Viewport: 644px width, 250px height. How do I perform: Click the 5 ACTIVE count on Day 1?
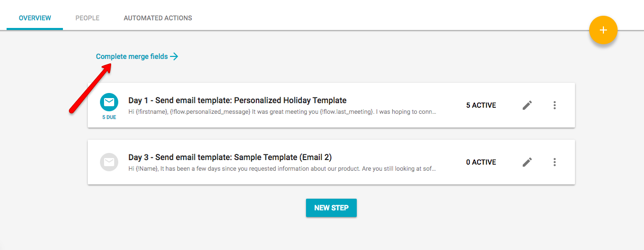[x=481, y=105]
